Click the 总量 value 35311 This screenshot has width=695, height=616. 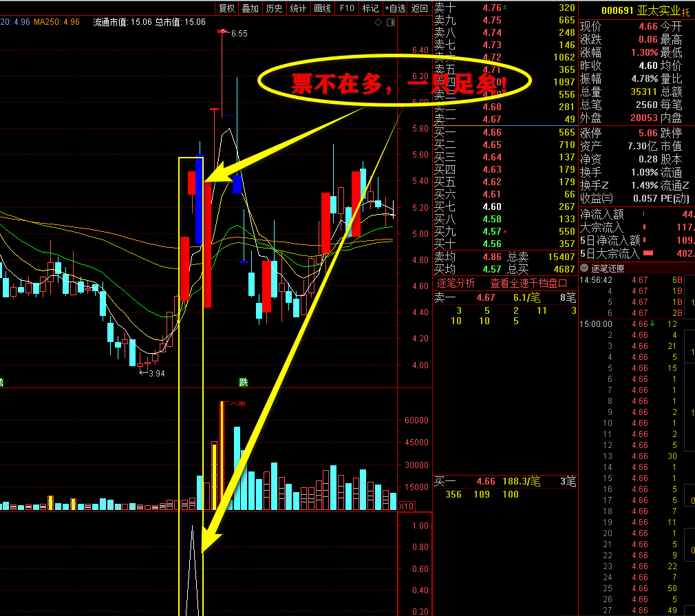point(643,92)
